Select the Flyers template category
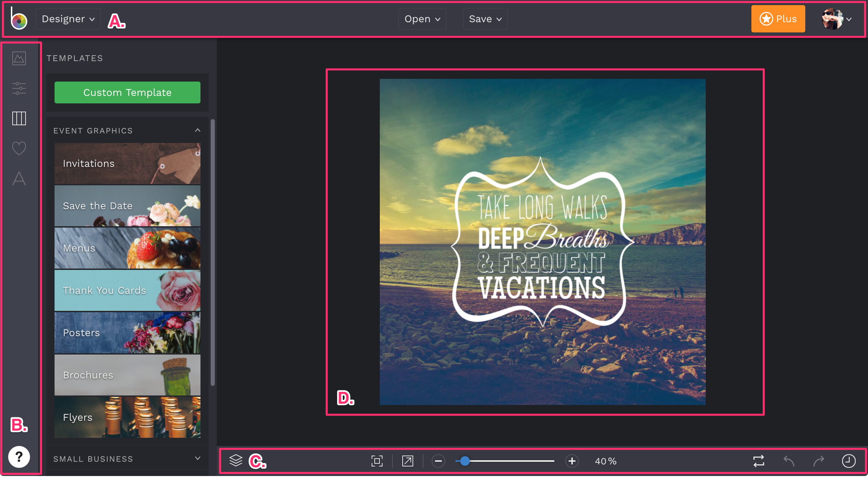 click(128, 417)
